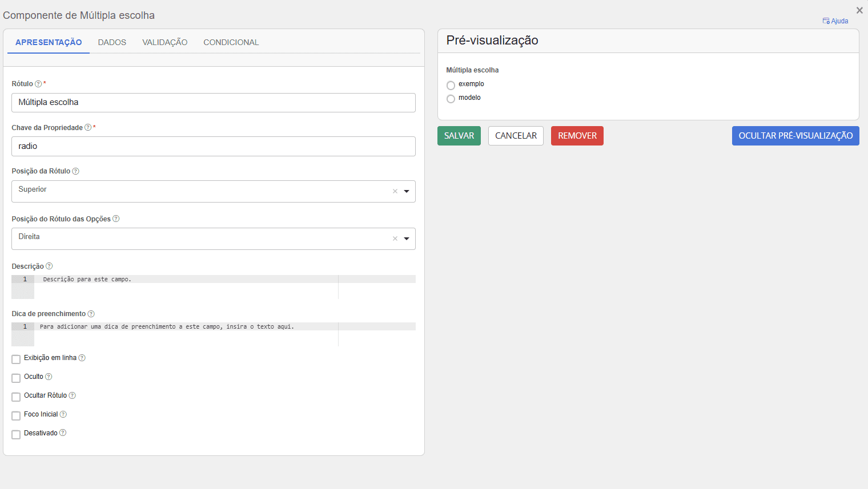Click the help icon next to Descrição
The height and width of the screenshot is (489, 868).
coord(49,266)
